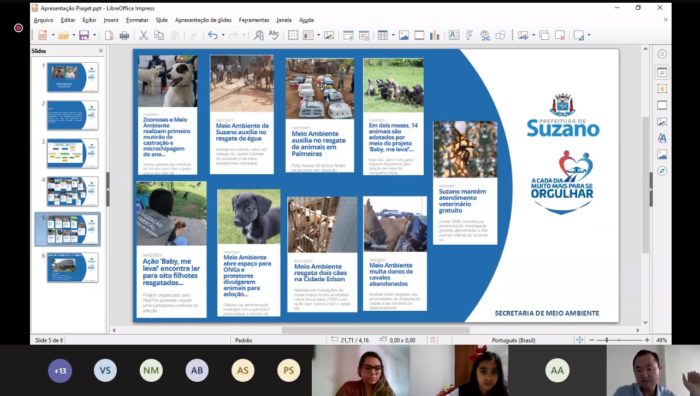
Task: Open the Navigator sidebar deck
Action: [x=662, y=171]
